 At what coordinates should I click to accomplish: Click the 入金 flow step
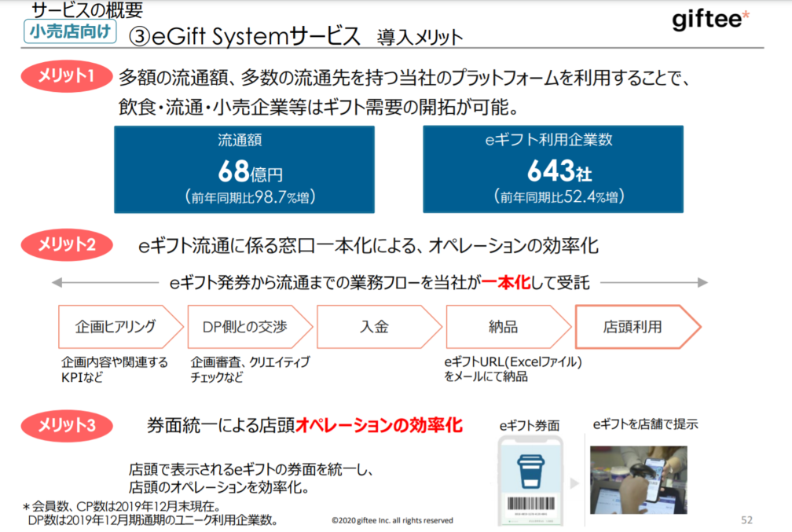[x=379, y=327]
